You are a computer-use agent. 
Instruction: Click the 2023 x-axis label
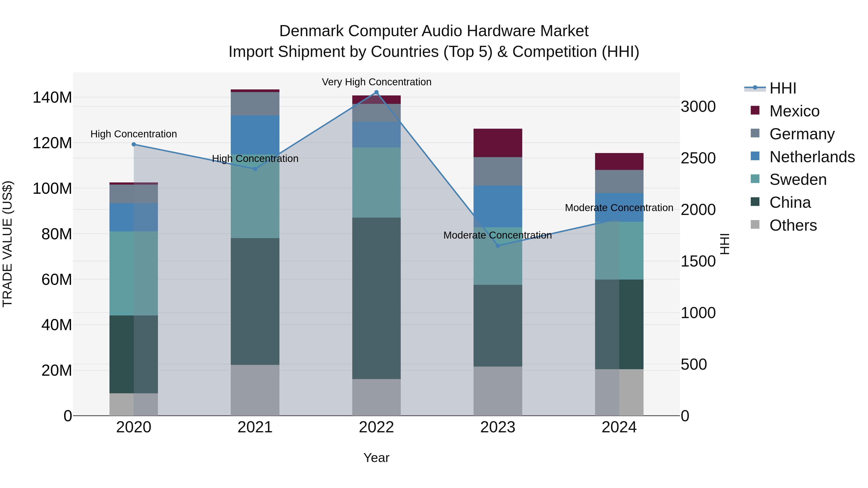(498, 427)
